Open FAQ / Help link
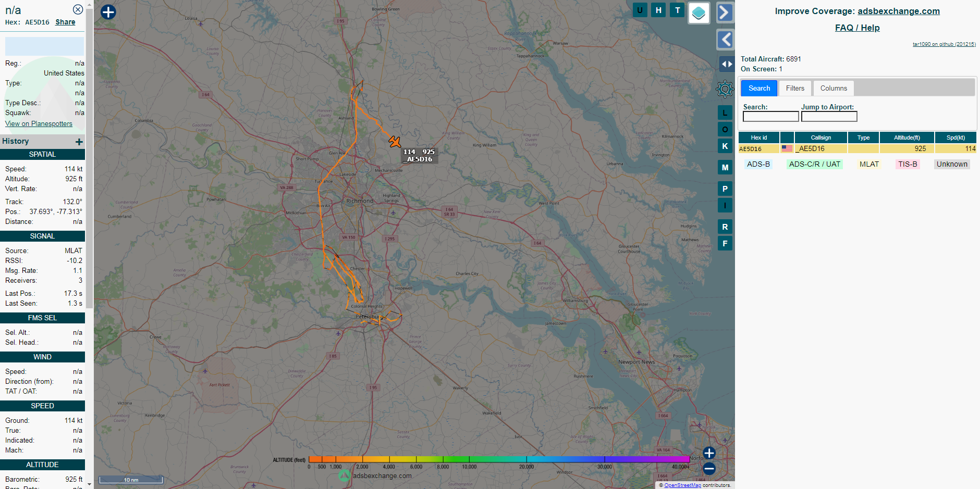This screenshot has width=980, height=489. pos(857,28)
